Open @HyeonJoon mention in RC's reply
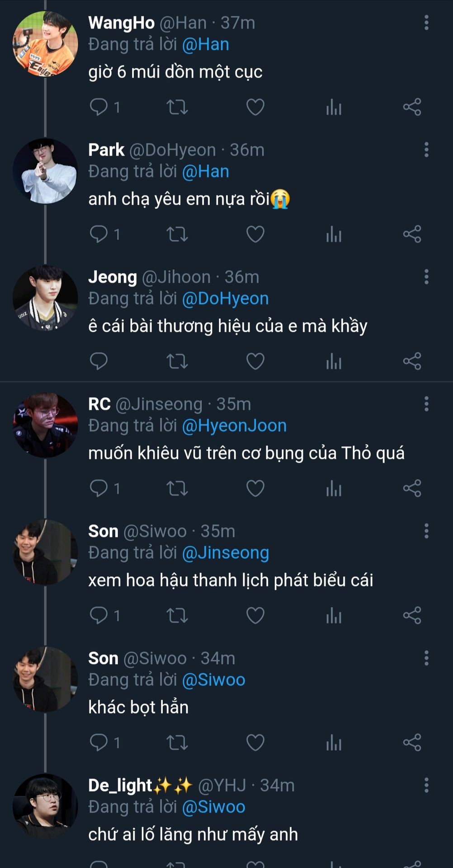Viewport: 453px width, 868px height. click(234, 426)
